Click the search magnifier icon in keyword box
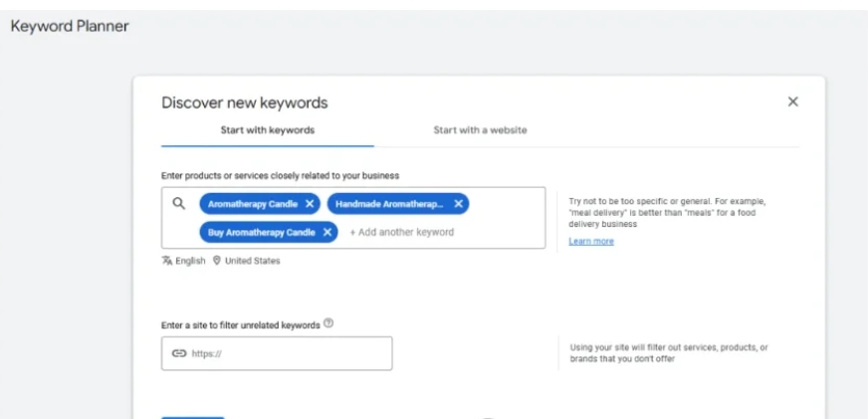The image size is (868, 419). (178, 204)
